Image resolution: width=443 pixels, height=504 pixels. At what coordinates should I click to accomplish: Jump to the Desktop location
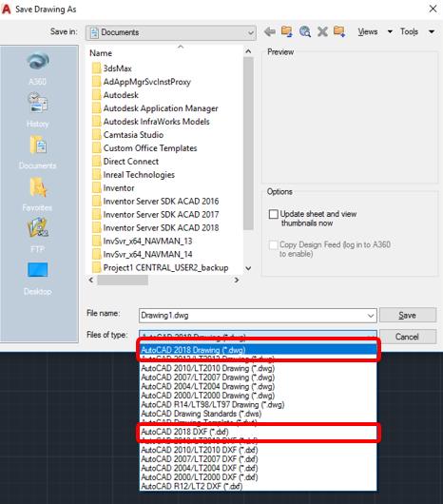tap(38, 279)
